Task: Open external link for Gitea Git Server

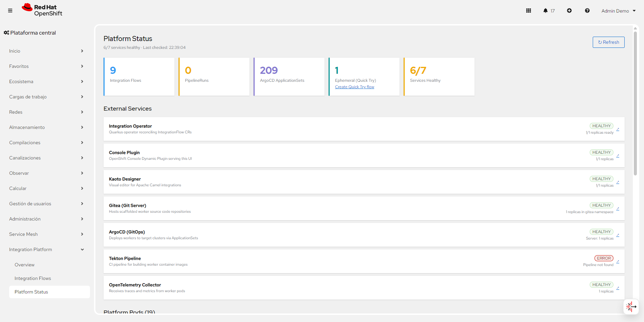Action: 618,209
